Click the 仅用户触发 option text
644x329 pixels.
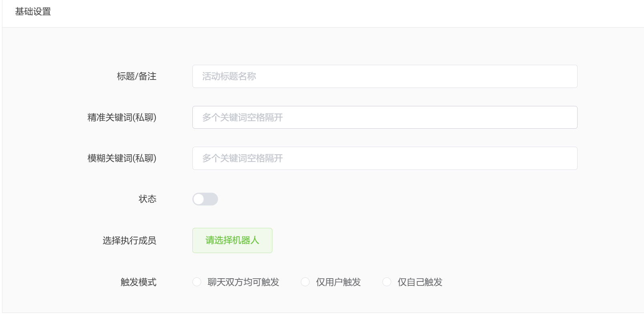click(x=338, y=282)
